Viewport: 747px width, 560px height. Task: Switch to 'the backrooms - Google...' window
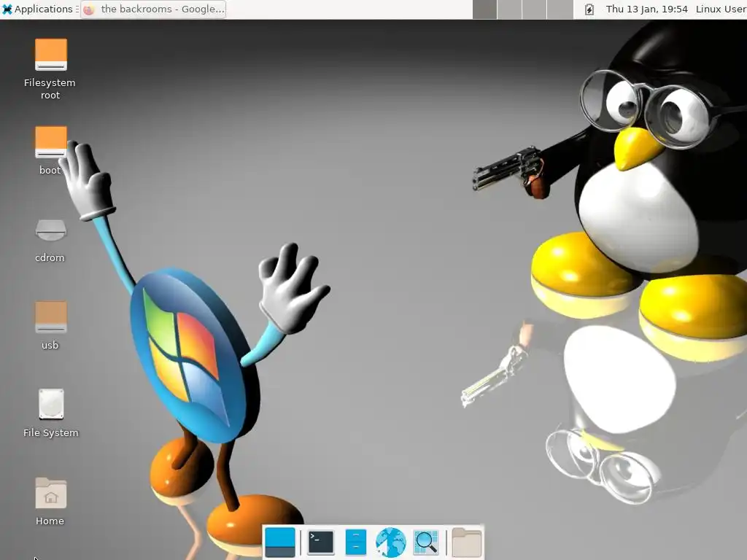pyautogui.click(x=153, y=9)
